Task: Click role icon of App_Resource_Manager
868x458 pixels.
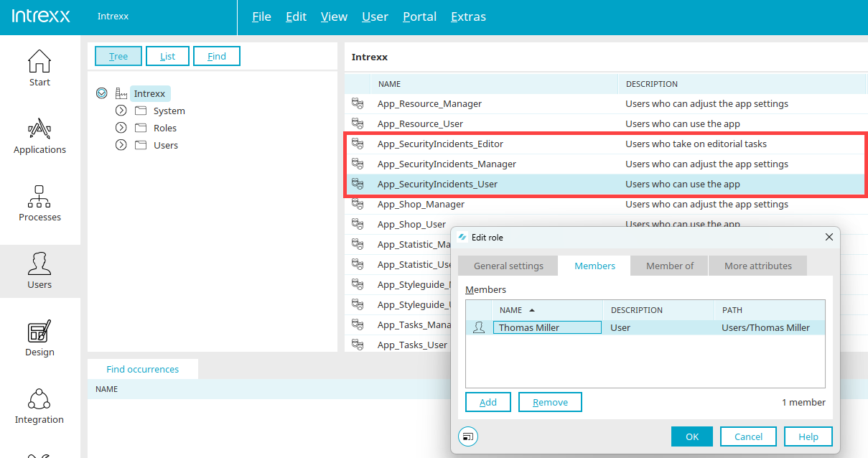Action: point(358,103)
